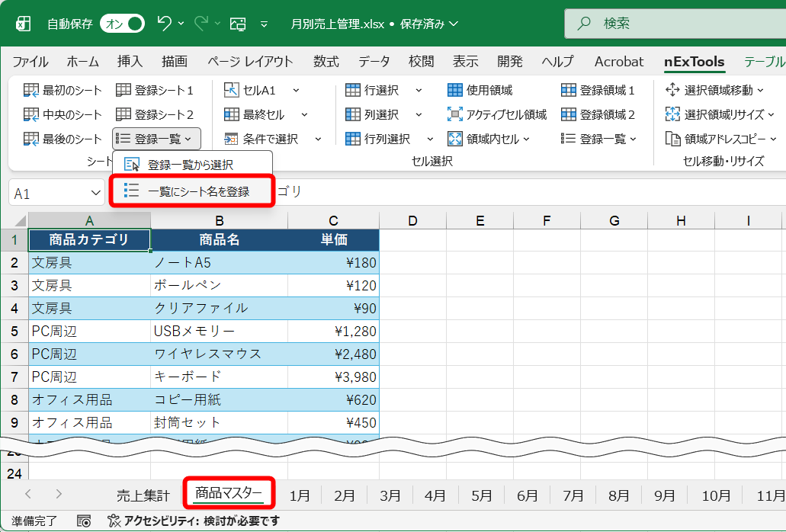The width and height of the screenshot is (786, 532).
Task: Open the 選択領域移動 menu
Action: [x=714, y=90]
